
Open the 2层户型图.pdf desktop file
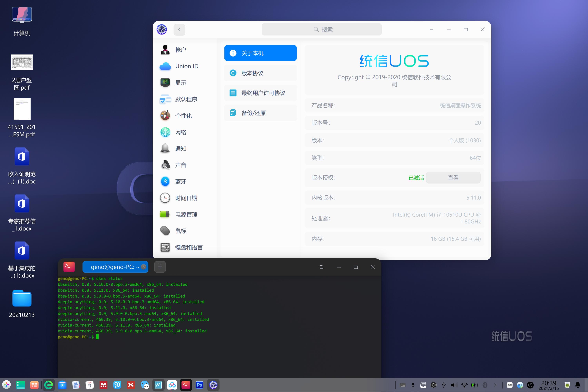coord(22,63)
